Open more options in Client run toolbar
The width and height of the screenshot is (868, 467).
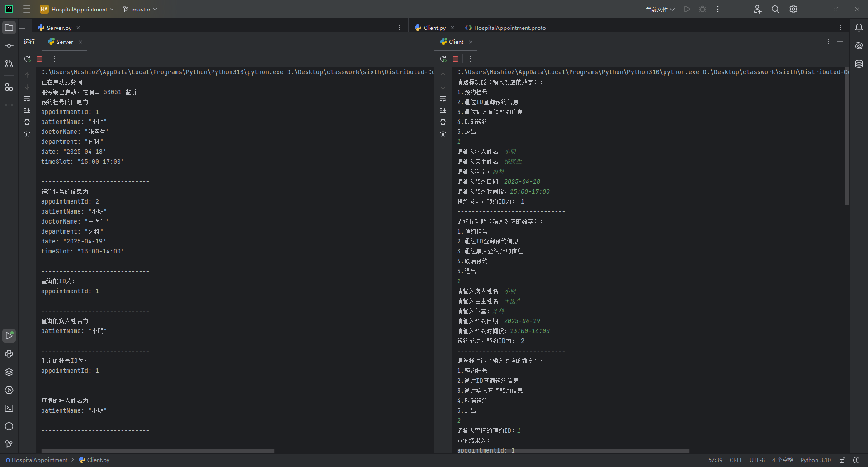coord(470,59)
